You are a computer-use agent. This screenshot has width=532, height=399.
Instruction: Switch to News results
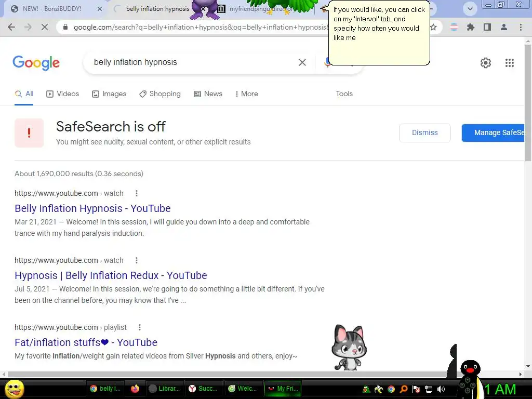tap(208, 94)
